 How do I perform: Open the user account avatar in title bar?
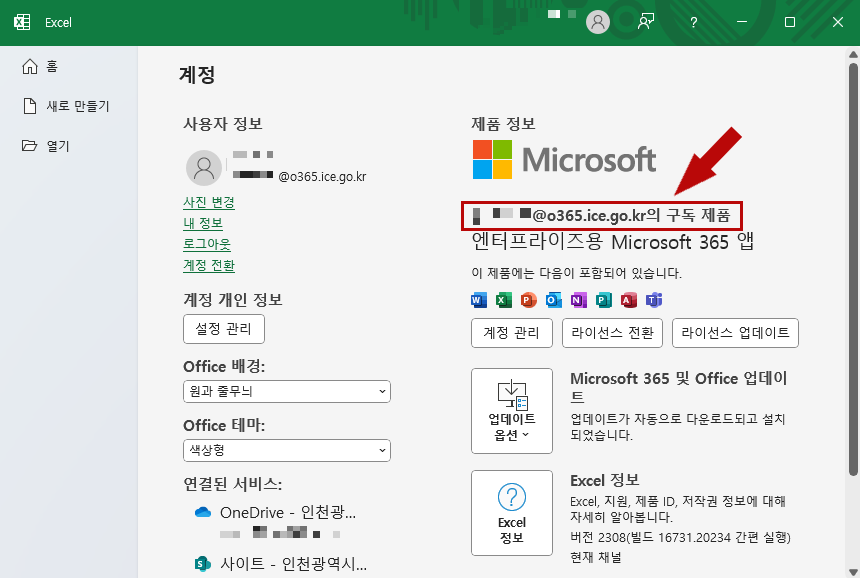pyautogui.click(x=598, y=22)
